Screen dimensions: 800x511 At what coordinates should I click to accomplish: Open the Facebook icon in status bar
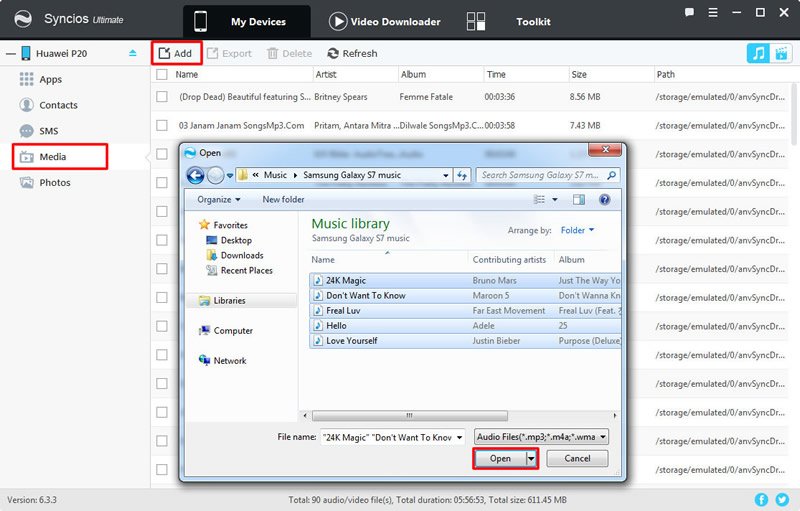(761, 500)
